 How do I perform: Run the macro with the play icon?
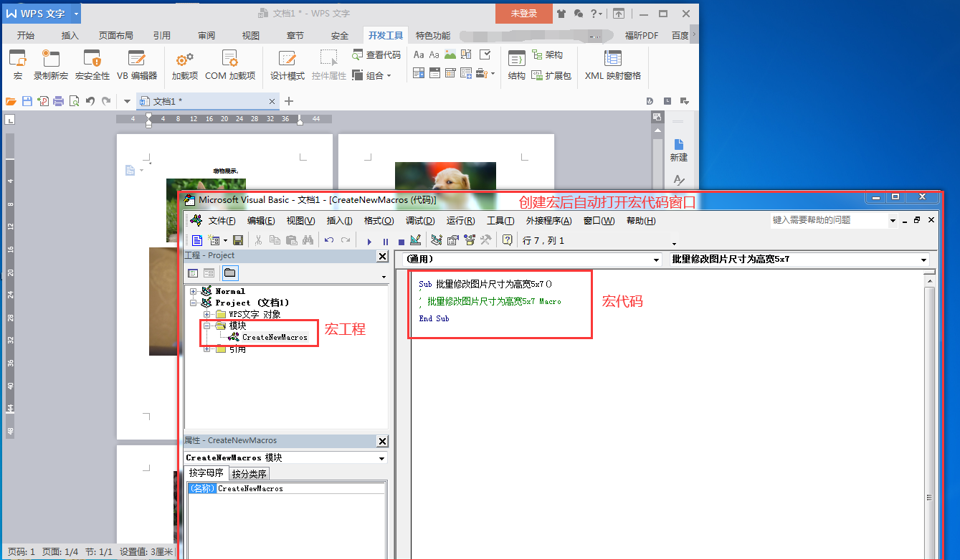pyautogui.click(x=369, y=241)
